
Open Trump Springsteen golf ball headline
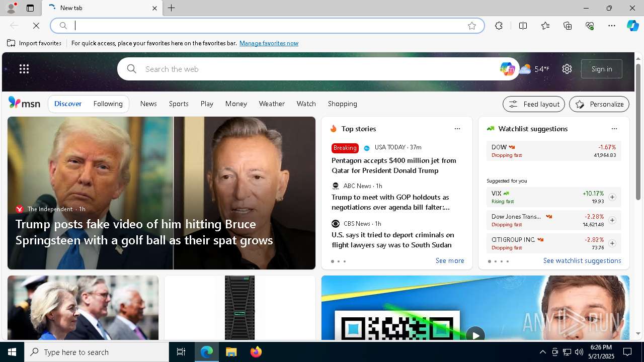point(144,232)
